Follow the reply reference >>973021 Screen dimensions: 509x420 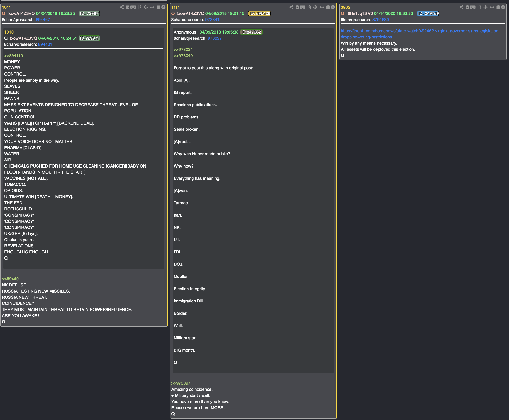coord(183,50)
